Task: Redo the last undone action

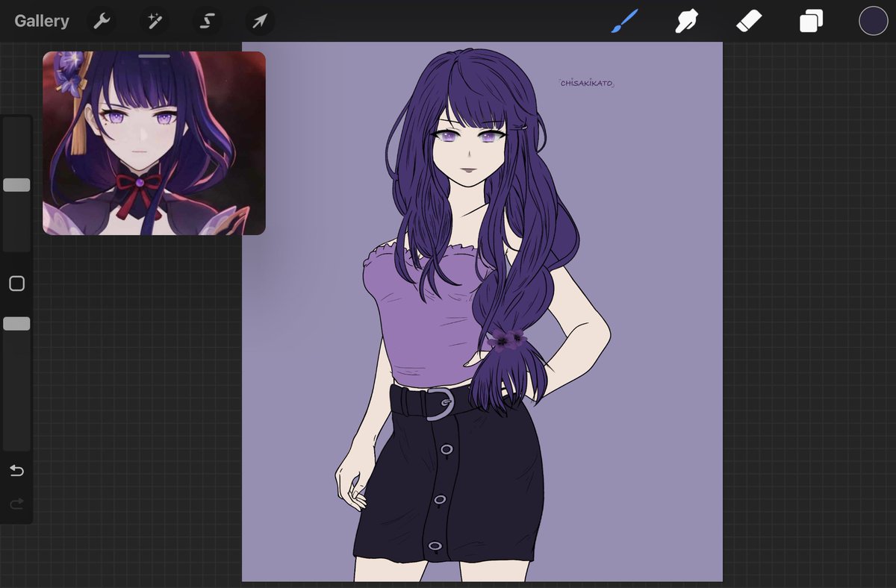Action: point(16,505)
